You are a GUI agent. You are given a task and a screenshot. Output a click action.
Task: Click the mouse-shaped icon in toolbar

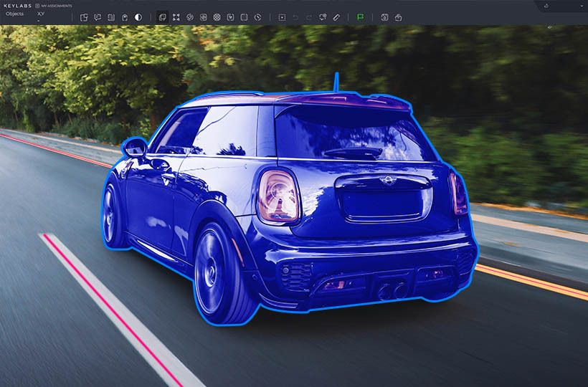pyautogui.click(x=125, y=17)
